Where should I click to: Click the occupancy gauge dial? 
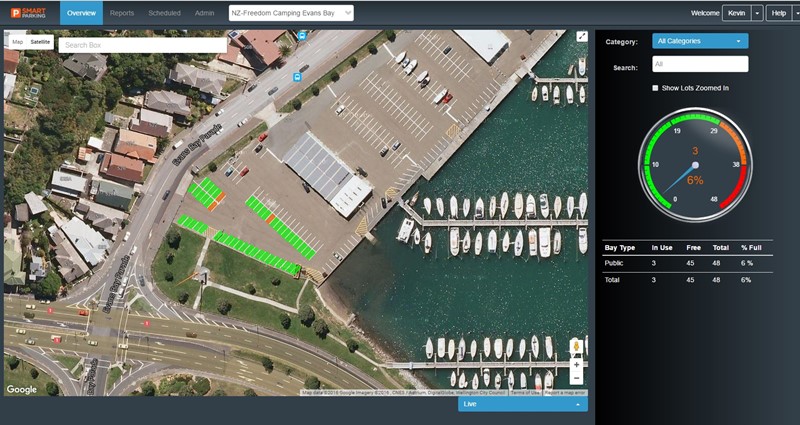coord(694,163)
